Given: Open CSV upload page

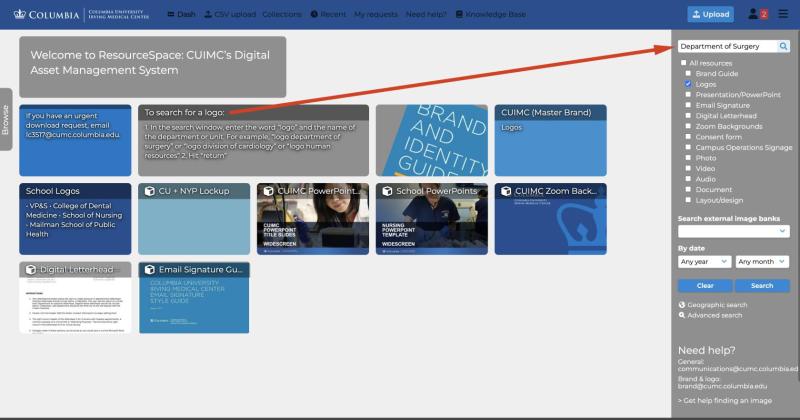Looking at the screenshot, I should point(230,14).
